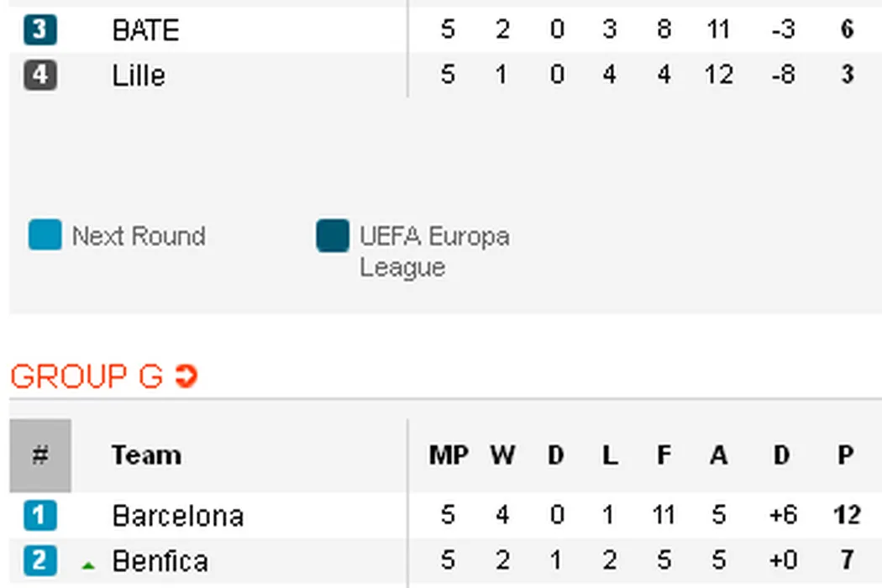Click the P points column header
The height and width of the screenshot is (588, 882).
pos(845,455)
